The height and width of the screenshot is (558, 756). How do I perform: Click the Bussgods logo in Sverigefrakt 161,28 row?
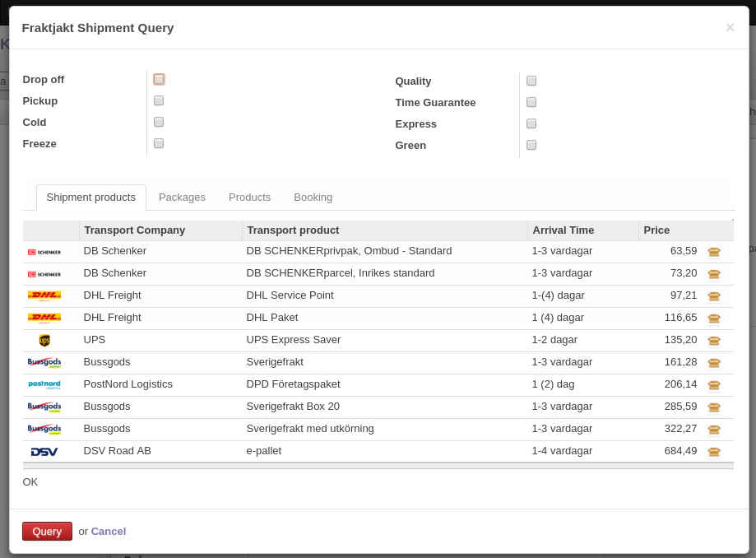tap(44, 362)
